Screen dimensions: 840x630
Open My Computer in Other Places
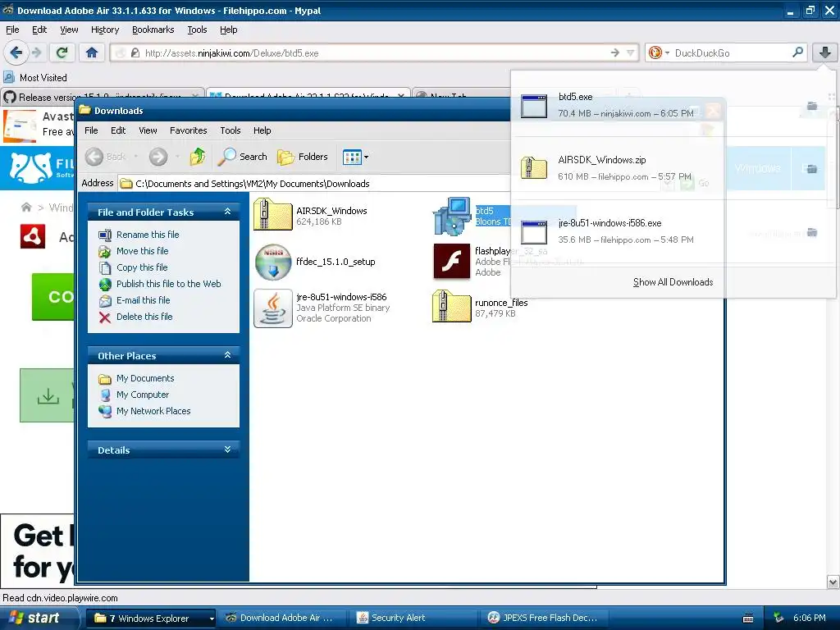click(143, 395)
